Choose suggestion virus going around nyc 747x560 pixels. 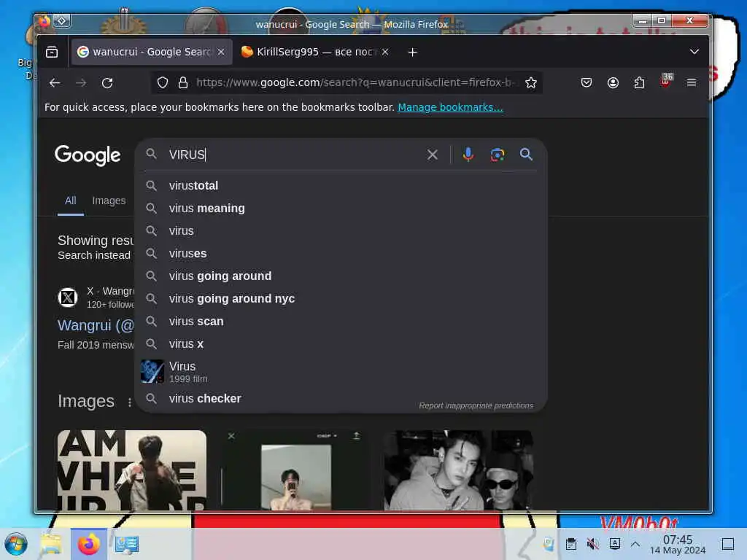[x=341, y=299]
